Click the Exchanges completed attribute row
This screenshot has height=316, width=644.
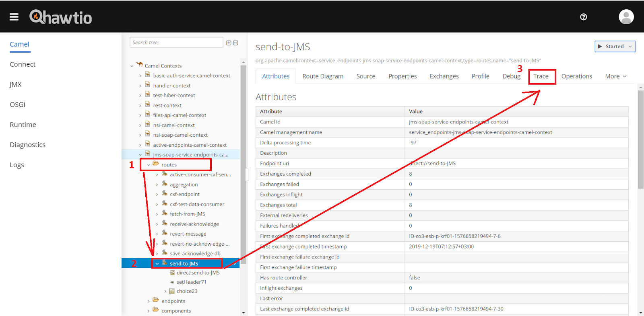click(442, 174)
